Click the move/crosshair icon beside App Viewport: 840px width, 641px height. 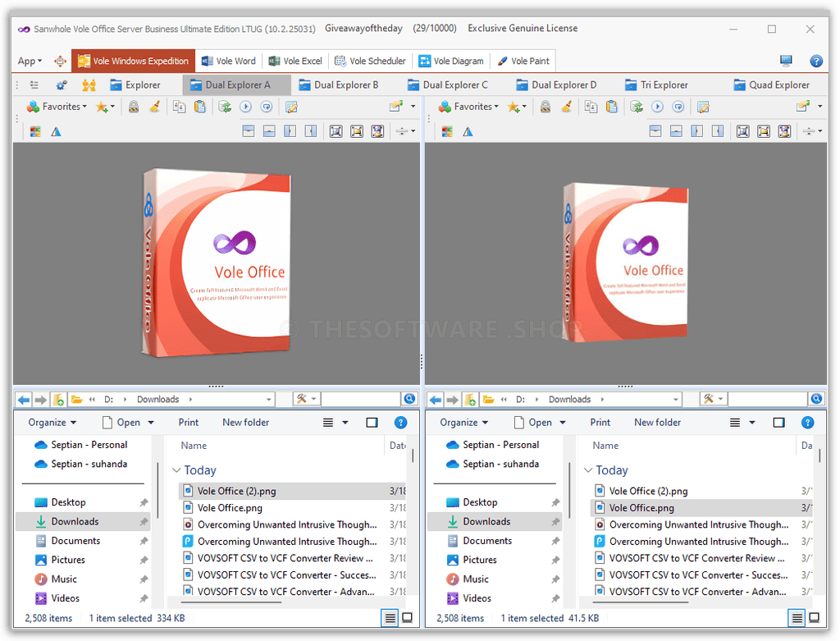point(60,61)
